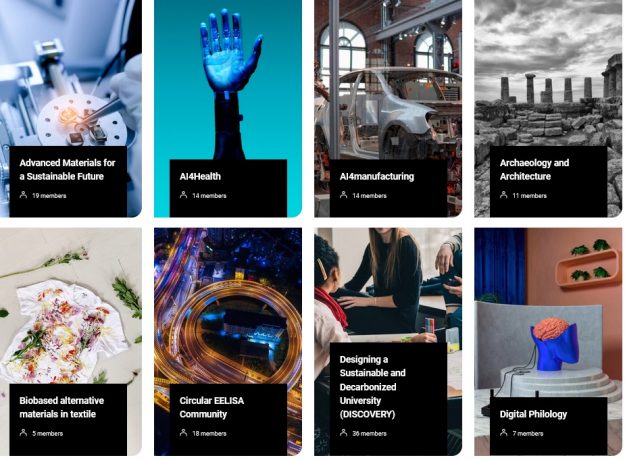Click members icon on Advanced Materials card
Screen dimensions: 625x460
click(24, 195)
